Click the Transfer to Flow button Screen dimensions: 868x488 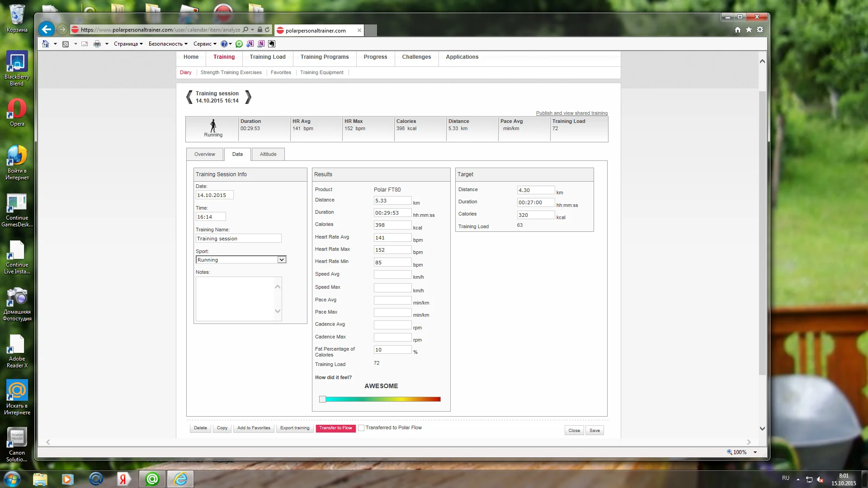click(335, 428)
